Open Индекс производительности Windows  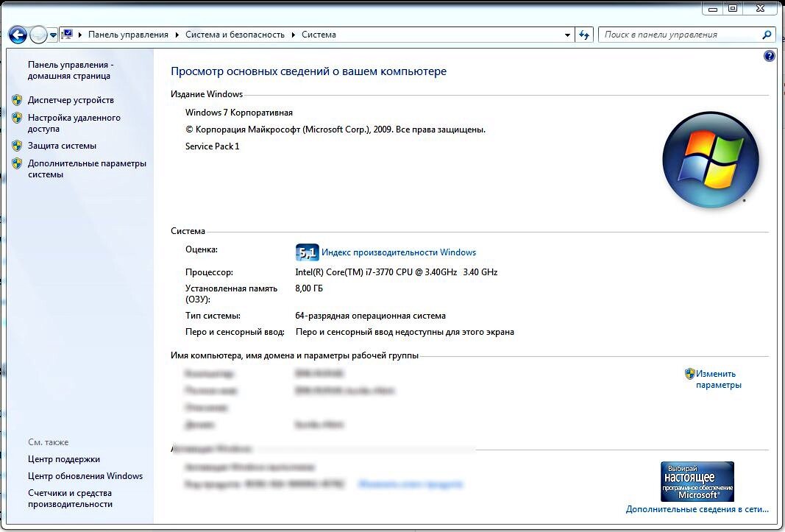point(399,252)
